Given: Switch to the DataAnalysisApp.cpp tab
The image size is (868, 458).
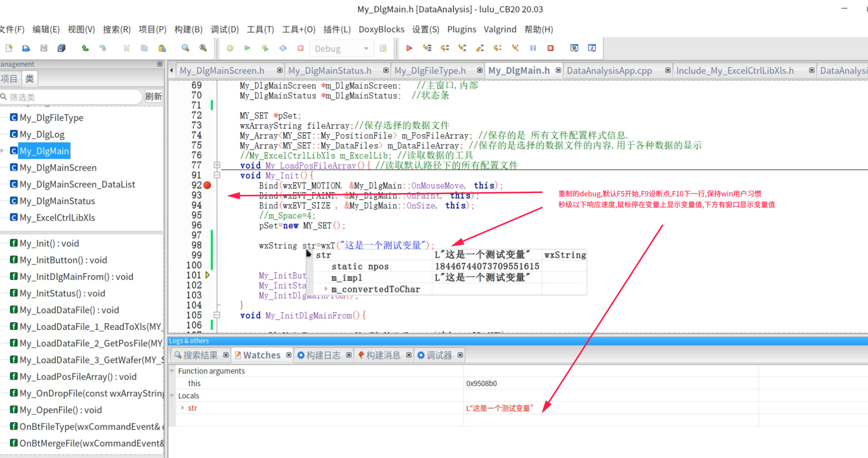Looking at the screenshot, I should tap(609, 70).
